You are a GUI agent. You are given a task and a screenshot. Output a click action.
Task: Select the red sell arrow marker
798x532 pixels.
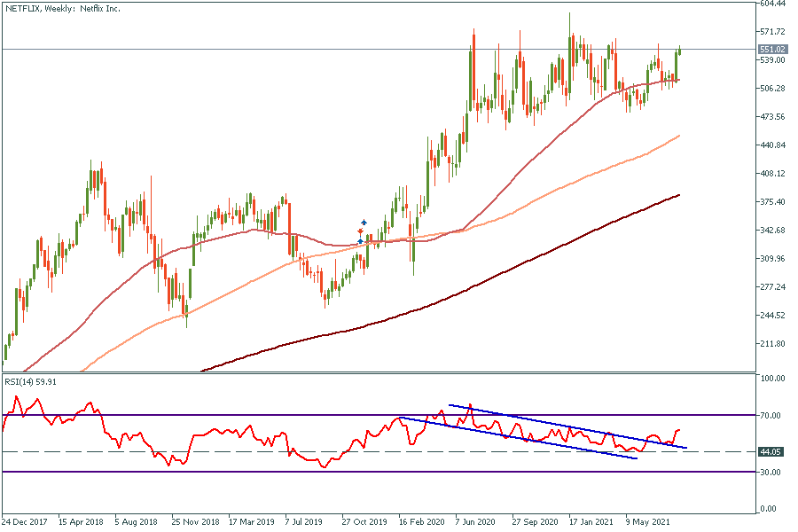click(x=360, y=231)
